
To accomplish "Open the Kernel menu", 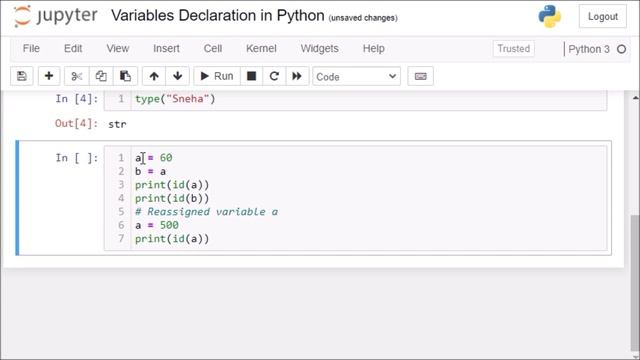I will point(261,49).
